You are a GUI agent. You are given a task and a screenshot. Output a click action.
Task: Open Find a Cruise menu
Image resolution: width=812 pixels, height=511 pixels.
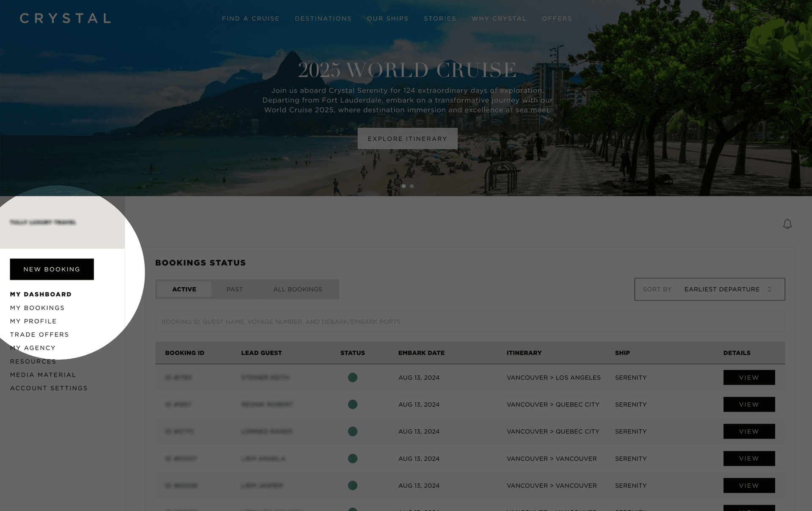click(250, 19)
